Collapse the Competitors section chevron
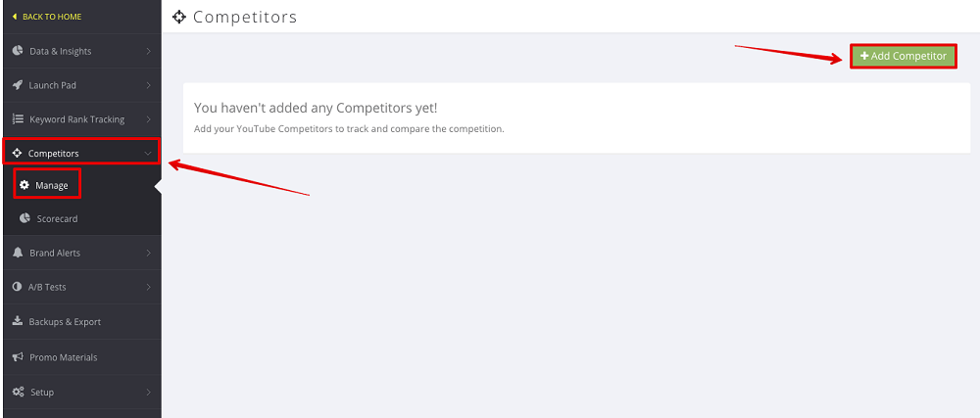The width and height of the screenshot is (980, 418). pyautogui.click(x=148, y=153)
